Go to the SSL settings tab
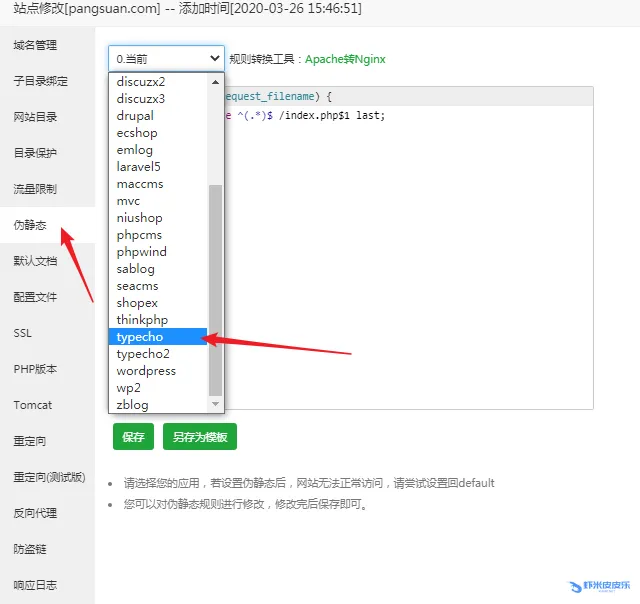Viewport: 640px width, 604px height. point(23,333)
